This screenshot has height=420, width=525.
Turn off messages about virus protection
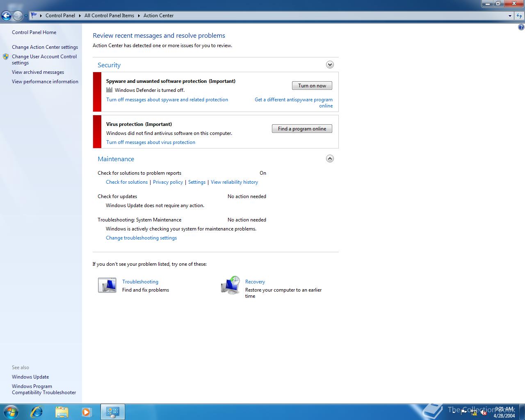151,142
